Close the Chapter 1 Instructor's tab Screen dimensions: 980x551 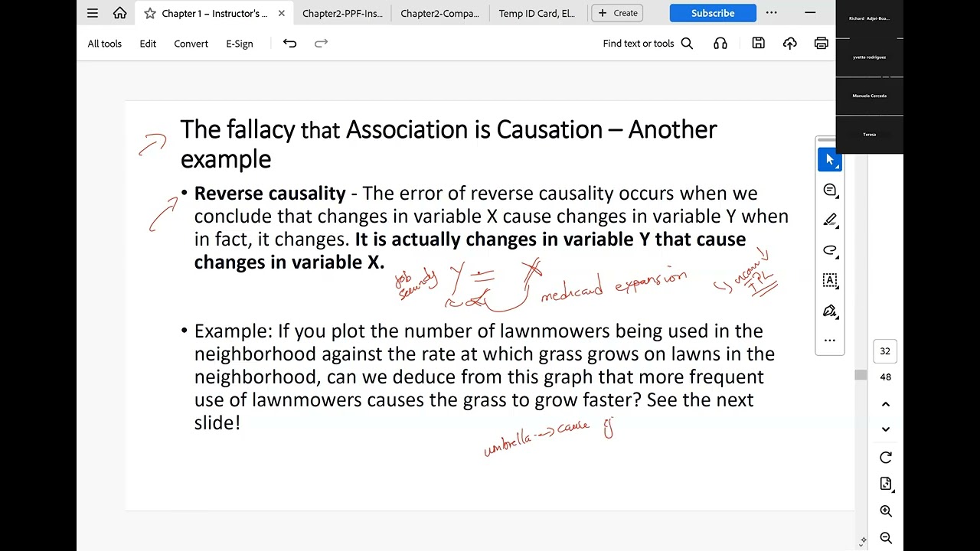[x=281, y=13]
